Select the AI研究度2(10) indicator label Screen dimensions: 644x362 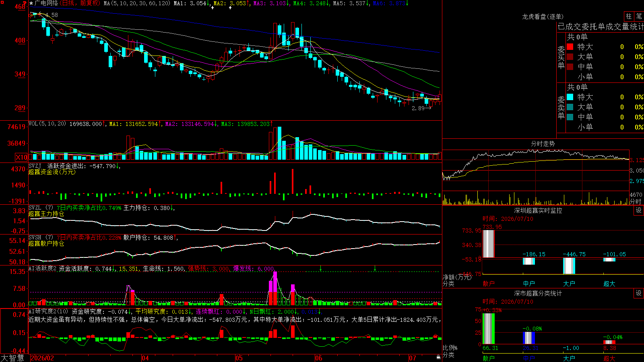point(48,311)
